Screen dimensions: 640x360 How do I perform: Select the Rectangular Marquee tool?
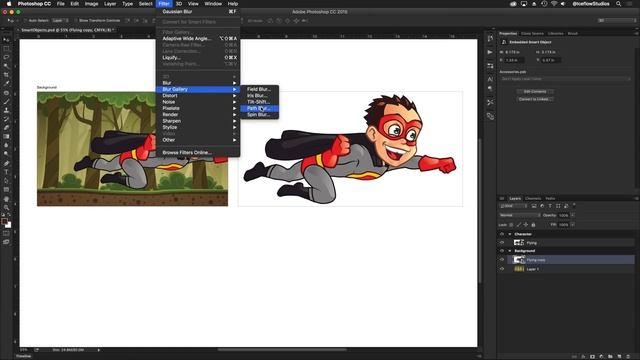(x=6, y=49)
